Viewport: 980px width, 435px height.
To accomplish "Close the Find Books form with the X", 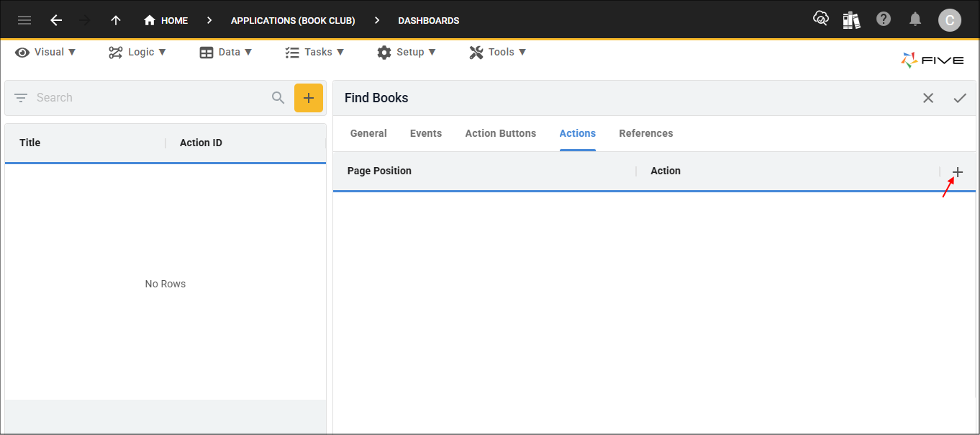I will (928, 97).
